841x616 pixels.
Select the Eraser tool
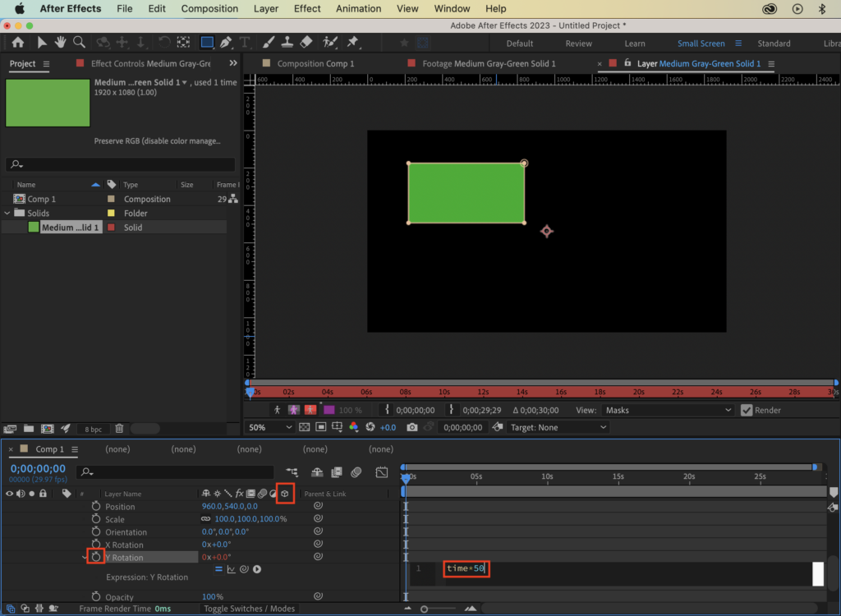[306, 43]
